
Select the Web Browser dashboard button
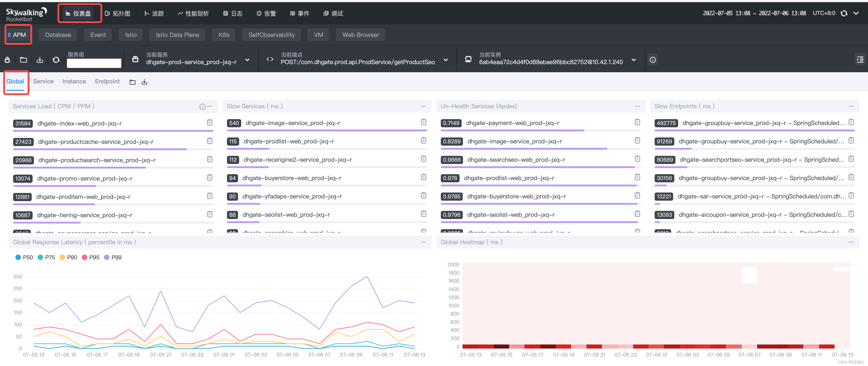coord(360,35)
